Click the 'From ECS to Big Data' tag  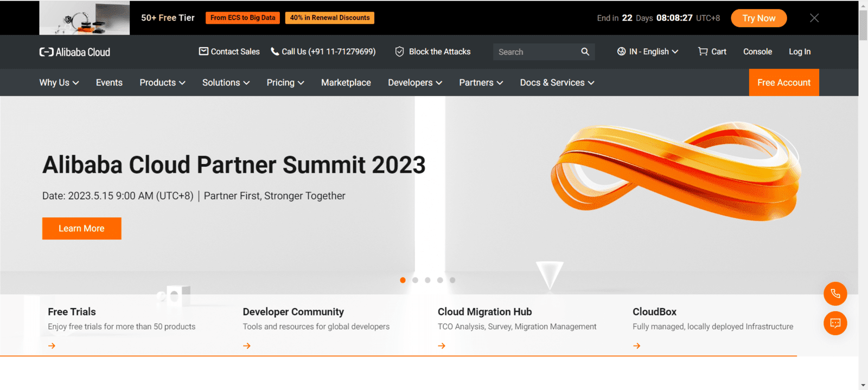tap(242, 18)
